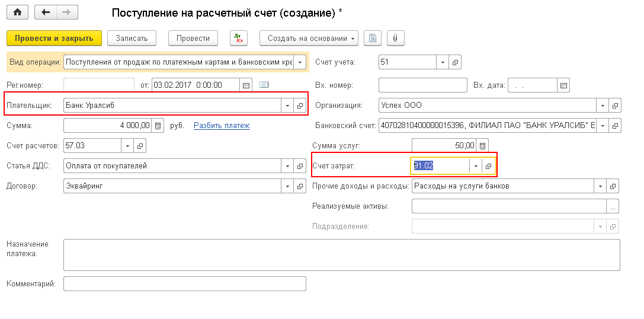Image resolution: width=644 pixels, height=319 pixels.
Task: Click into Назначение платежа text area
Action: (341, 255)
